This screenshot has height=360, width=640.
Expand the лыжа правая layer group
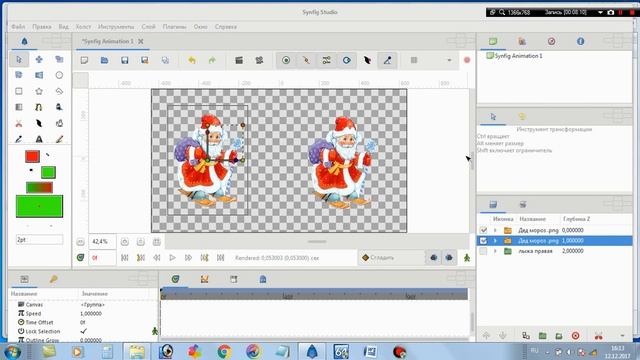(496, 251)
